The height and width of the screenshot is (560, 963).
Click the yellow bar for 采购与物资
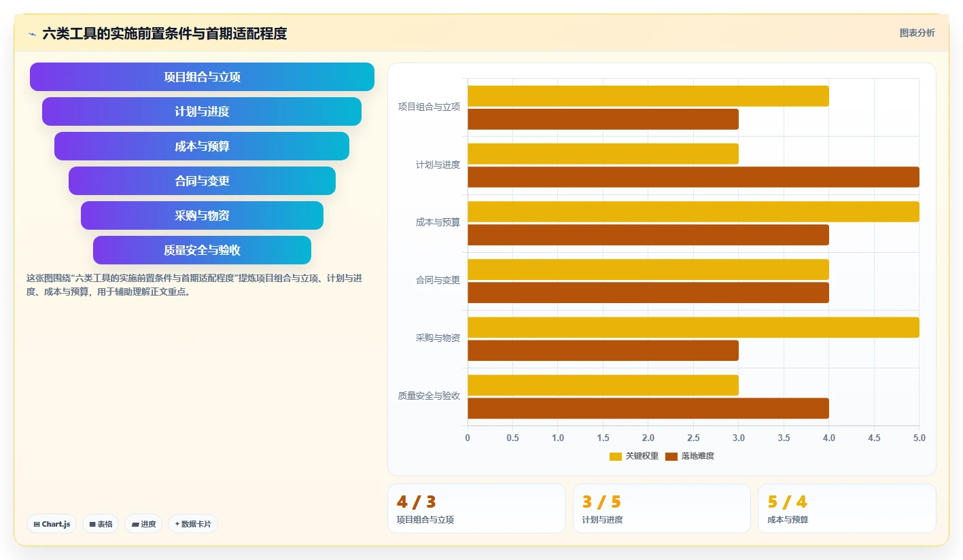(693, 327)
